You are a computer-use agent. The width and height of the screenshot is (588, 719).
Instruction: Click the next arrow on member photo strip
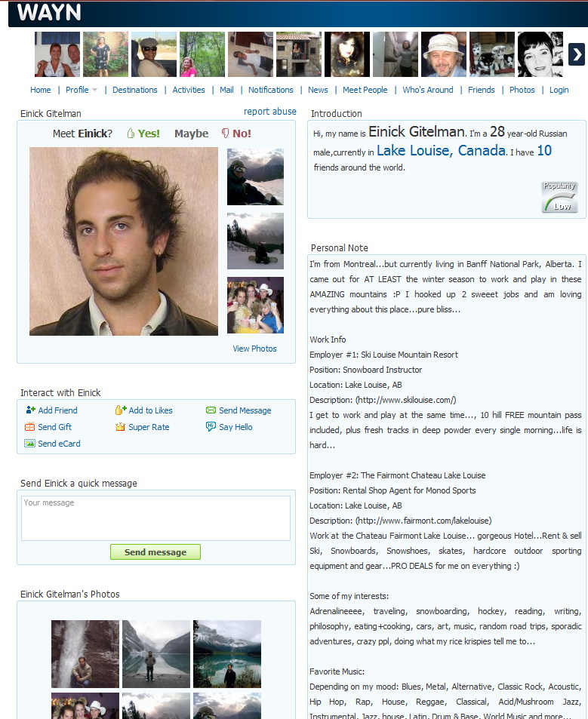[577, 54]
